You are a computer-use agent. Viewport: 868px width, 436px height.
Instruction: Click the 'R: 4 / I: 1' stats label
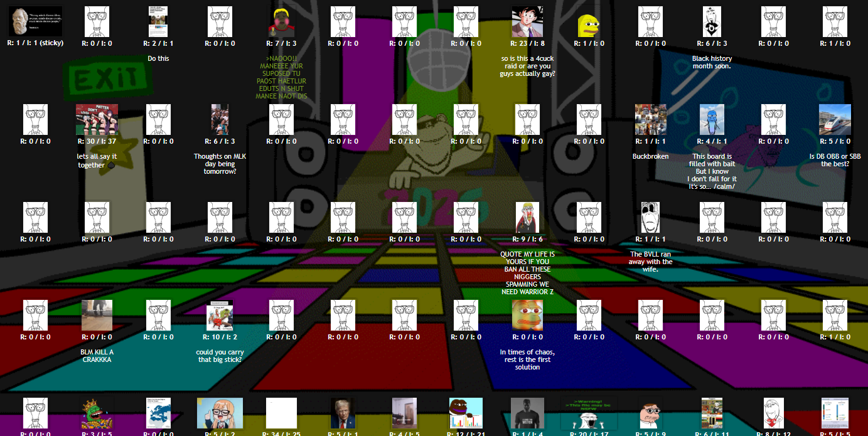(712, 141)
